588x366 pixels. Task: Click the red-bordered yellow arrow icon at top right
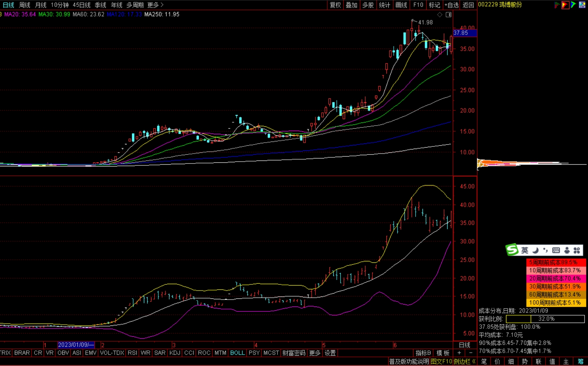565,5
